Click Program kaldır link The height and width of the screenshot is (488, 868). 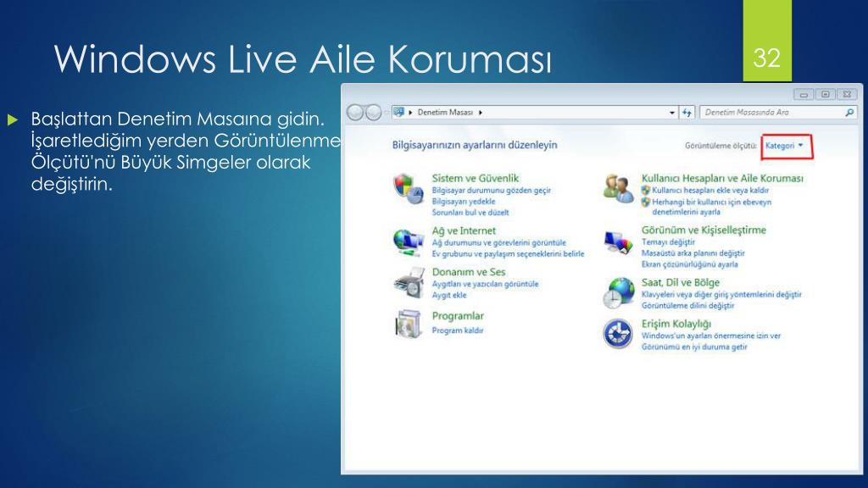457,330
